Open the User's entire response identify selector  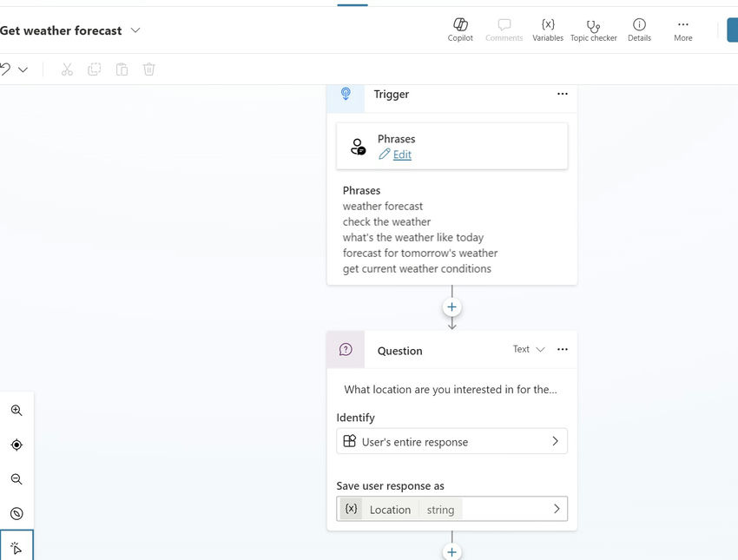click(x=451, y=441)
